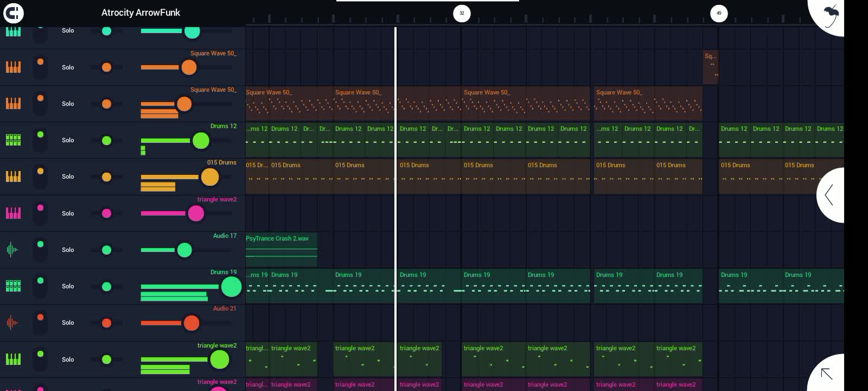The height and width of the screenshot is (391, 868).
Task: Solo the Drums 12 track
Action: pos(68,140)
